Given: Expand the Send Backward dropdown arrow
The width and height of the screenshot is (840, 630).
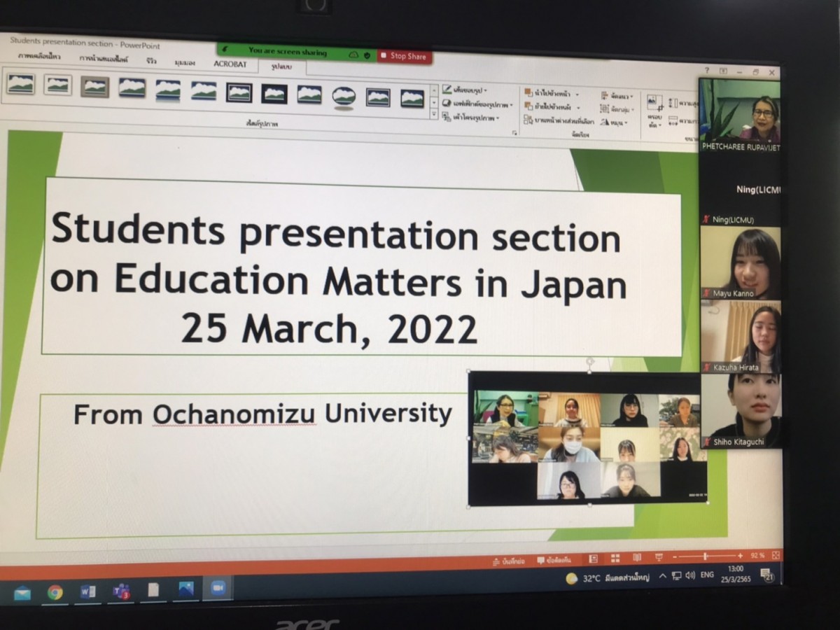Looking at the screenshot, I should point(577,107).
